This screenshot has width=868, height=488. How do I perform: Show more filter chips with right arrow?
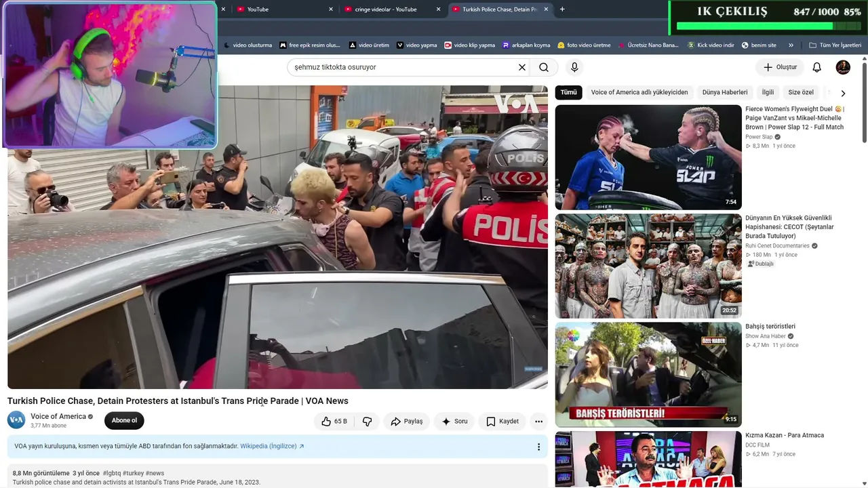pos(843,93)
